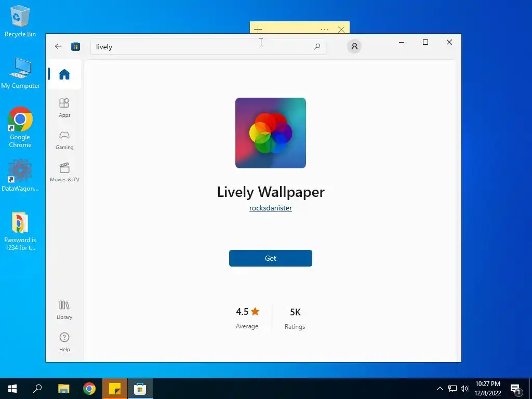Select the My Computer desktop icon

tap(20, 73)
